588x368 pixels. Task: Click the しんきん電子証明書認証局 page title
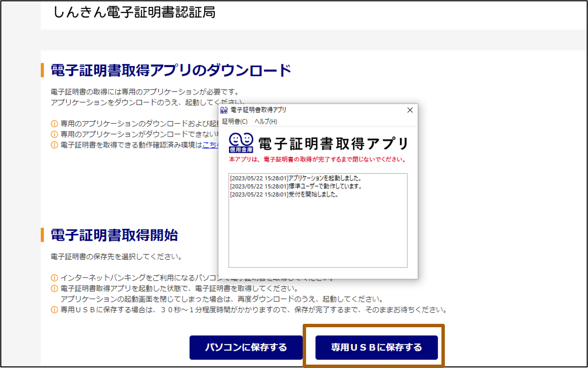pyautogui.click(x=134, y=12)
